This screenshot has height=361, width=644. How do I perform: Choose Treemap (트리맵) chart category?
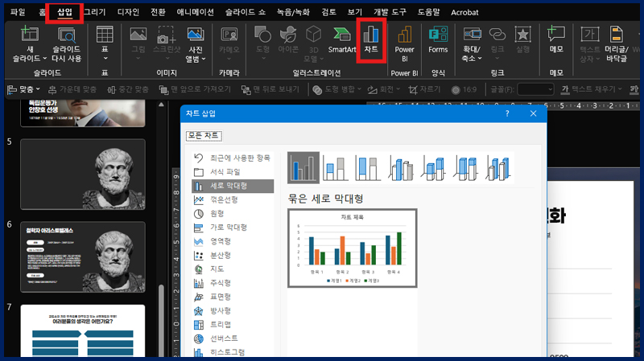pyautogui.click(x=233, y=325)
